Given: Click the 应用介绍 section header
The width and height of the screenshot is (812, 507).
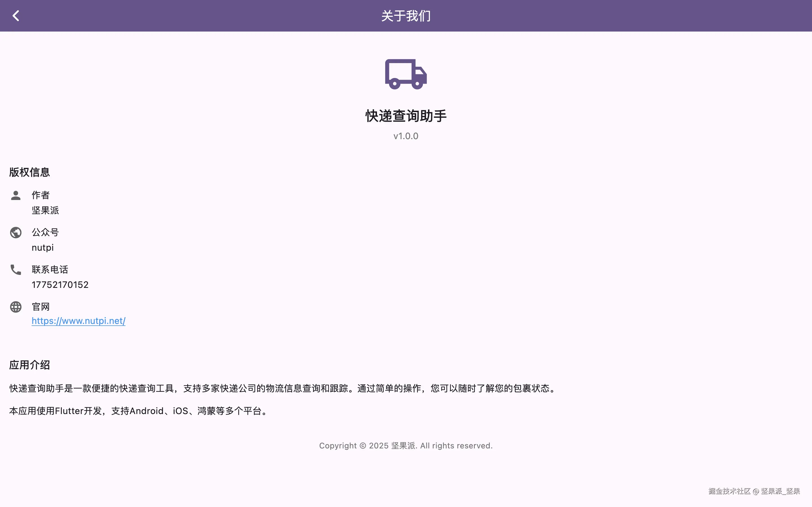Looking at the screenshot, I should click(29, 365).
